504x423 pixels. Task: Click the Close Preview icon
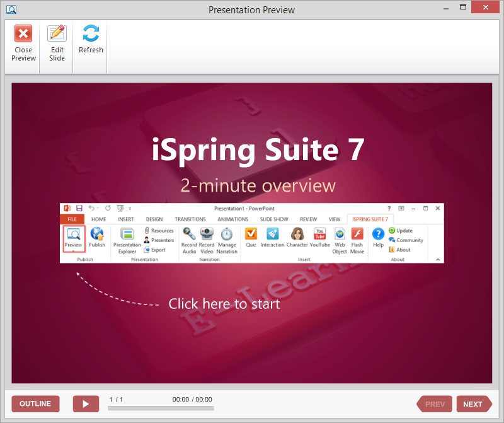point(23,34)
